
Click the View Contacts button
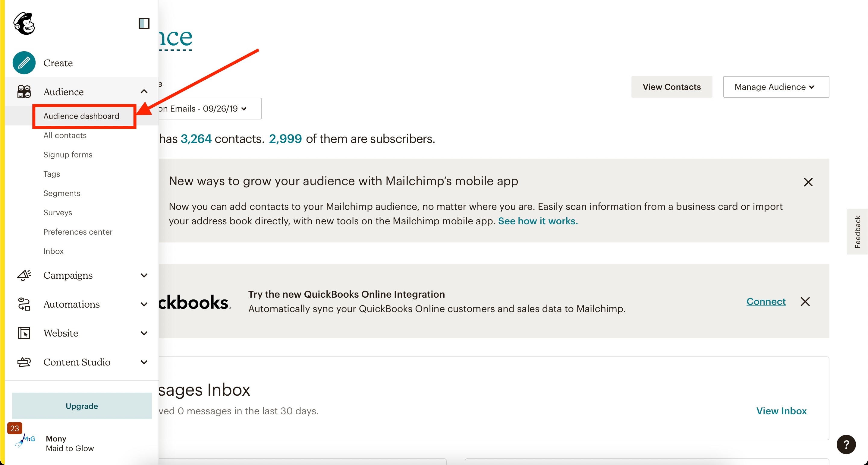tap(671, 87)
